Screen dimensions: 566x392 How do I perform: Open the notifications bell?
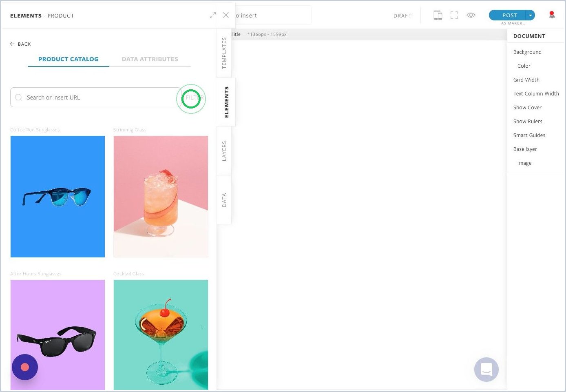point(552,15)
